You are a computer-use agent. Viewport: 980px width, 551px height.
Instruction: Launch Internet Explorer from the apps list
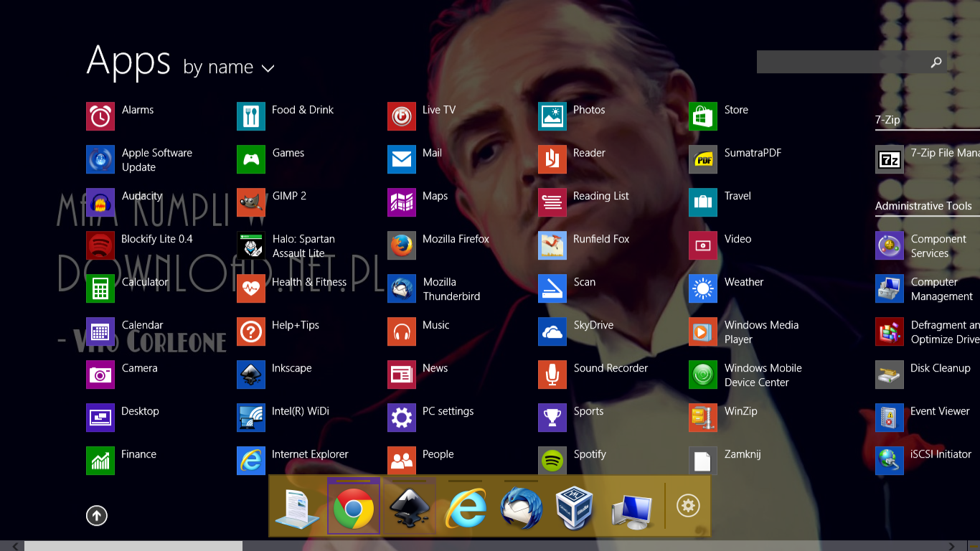point(251,461)
